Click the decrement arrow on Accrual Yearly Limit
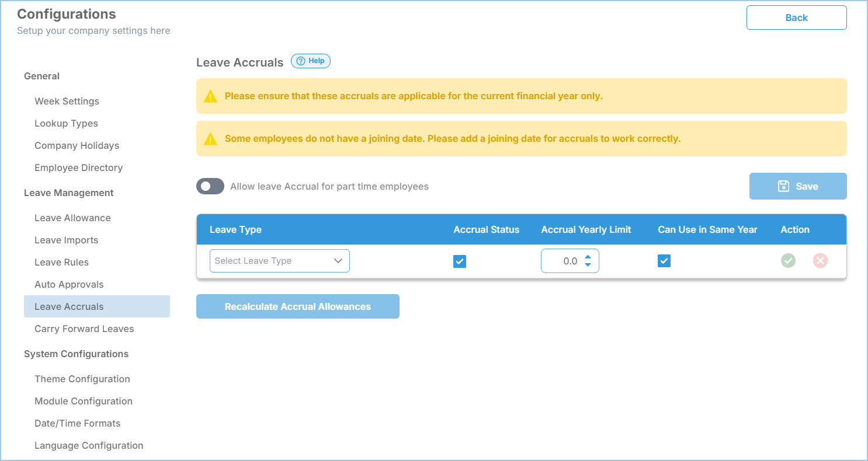This screenshot has height=461, width=868. [x=588, y=265]
